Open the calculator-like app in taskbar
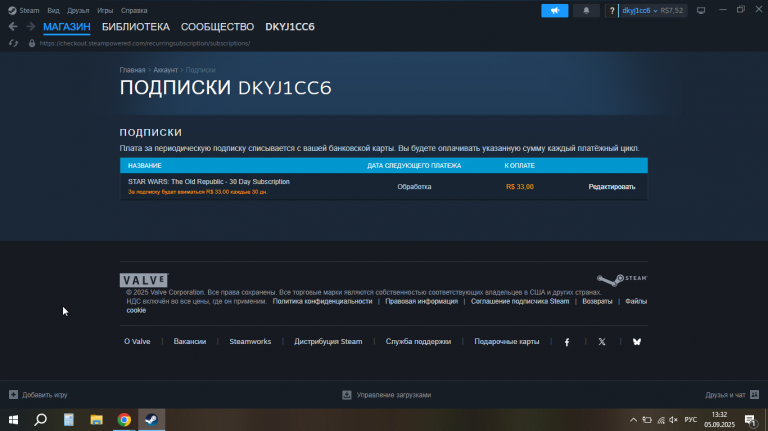Screen dimensions: 768x431 (x=69, y=420)
